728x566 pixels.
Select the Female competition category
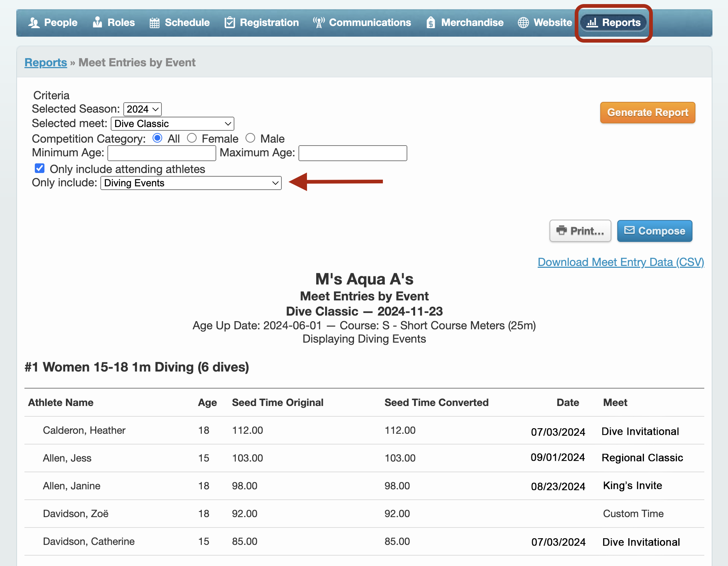pyautogui.click(x=192, y=138)
